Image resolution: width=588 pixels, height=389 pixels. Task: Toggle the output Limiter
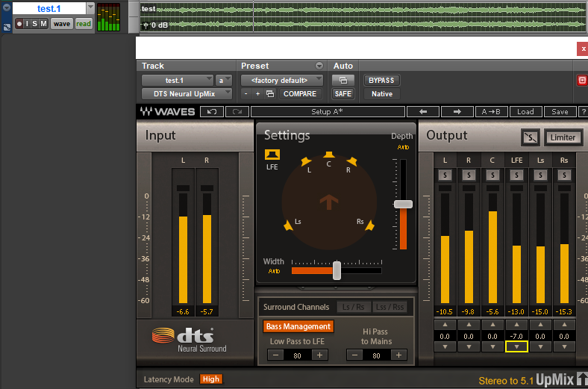click(x=563, y=137)
